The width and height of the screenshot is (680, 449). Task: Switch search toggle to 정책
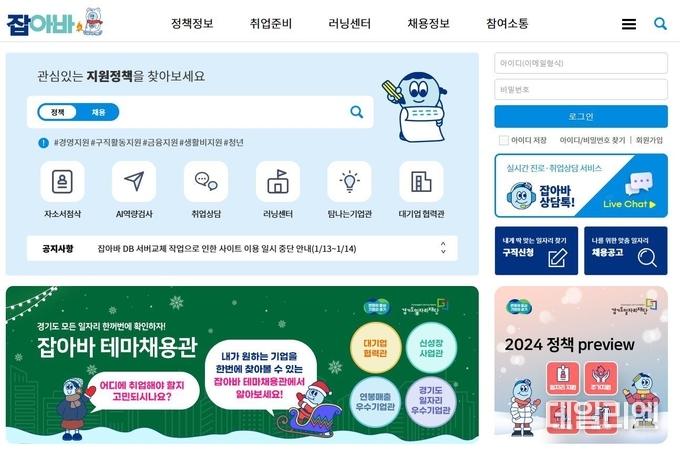click(x=57, y=112)
